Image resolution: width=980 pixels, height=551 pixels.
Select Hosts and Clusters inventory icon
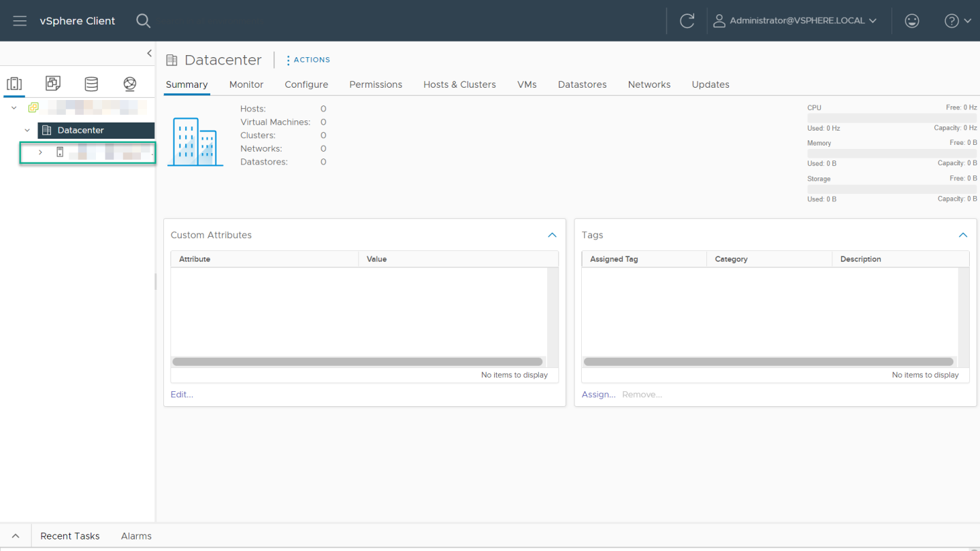coord(14,84)
